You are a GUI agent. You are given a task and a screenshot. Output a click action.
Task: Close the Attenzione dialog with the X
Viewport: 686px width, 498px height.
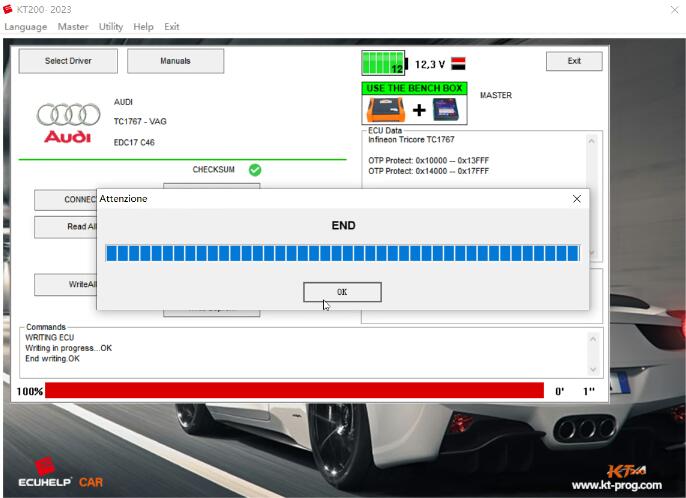pyautogui.click(x=577, y=199)
